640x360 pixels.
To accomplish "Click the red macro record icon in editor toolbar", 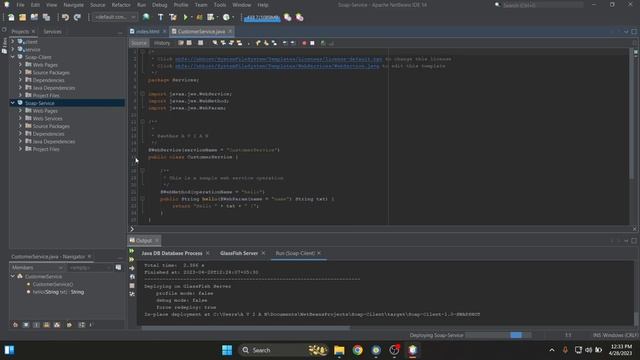I will coord(304,43).
